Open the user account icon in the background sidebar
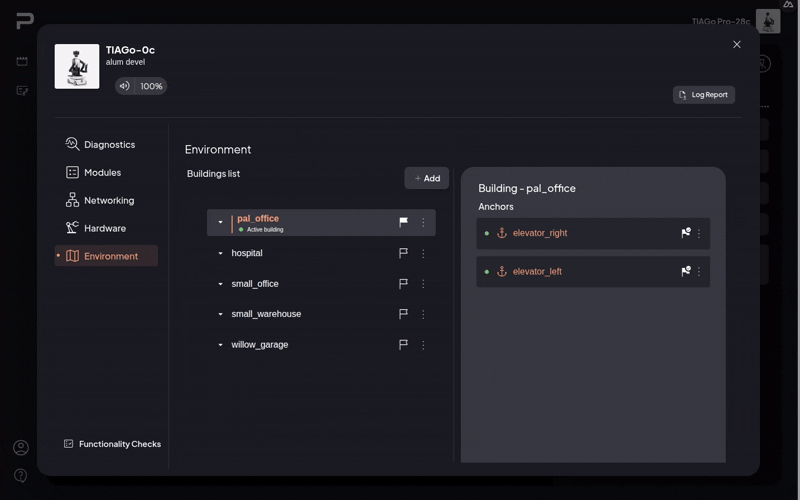This screenshot has height=500, width=800. (x=21, y=447)
